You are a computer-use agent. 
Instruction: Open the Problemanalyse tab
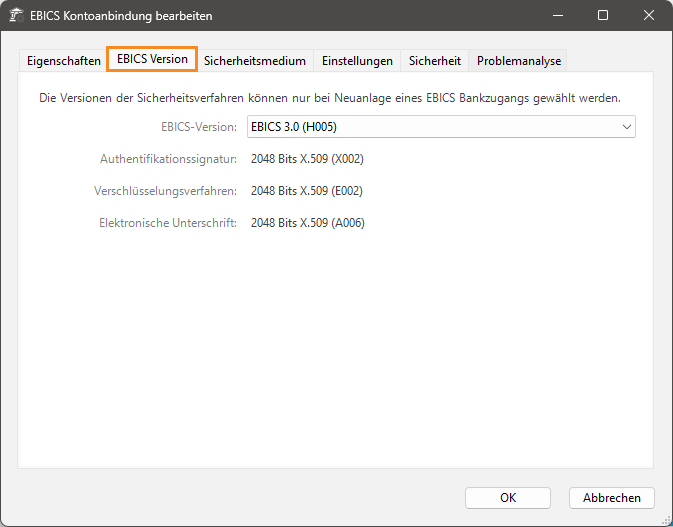coord(519,61)
